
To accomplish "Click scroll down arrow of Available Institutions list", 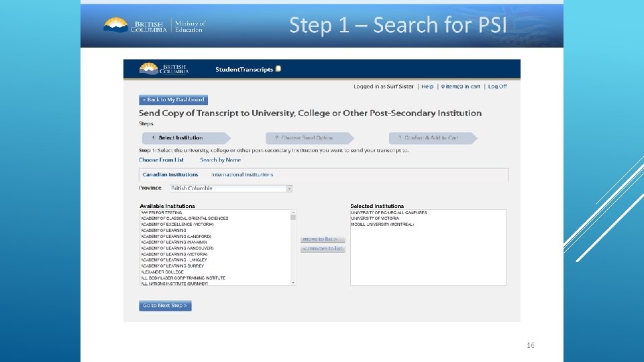I will click(293, 283).
